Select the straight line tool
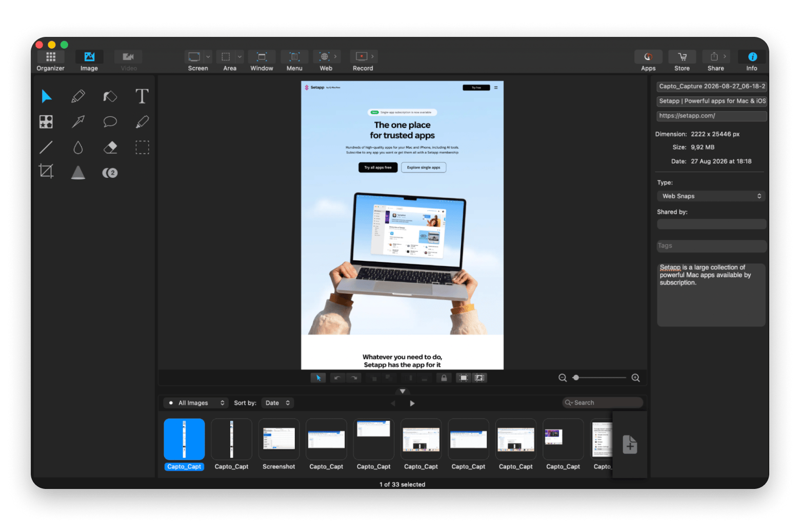The height and width of the screenshot is (532, 800). click(46, 148)
